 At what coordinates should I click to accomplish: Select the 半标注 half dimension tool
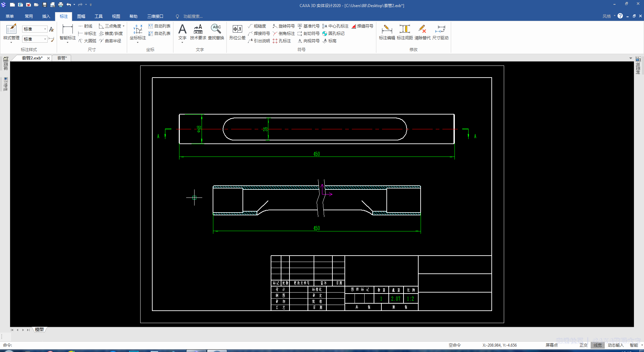click(x=87, y=34)
